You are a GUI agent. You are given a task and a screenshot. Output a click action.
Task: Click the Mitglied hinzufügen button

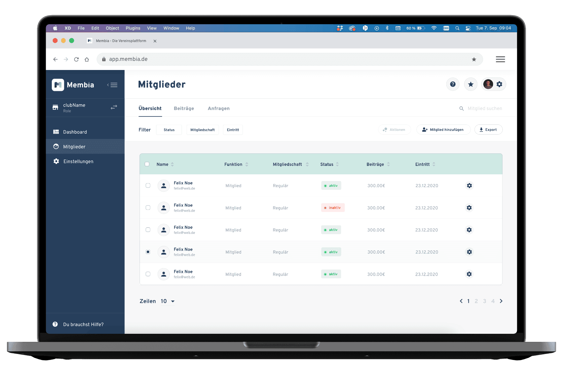(443, 130)
